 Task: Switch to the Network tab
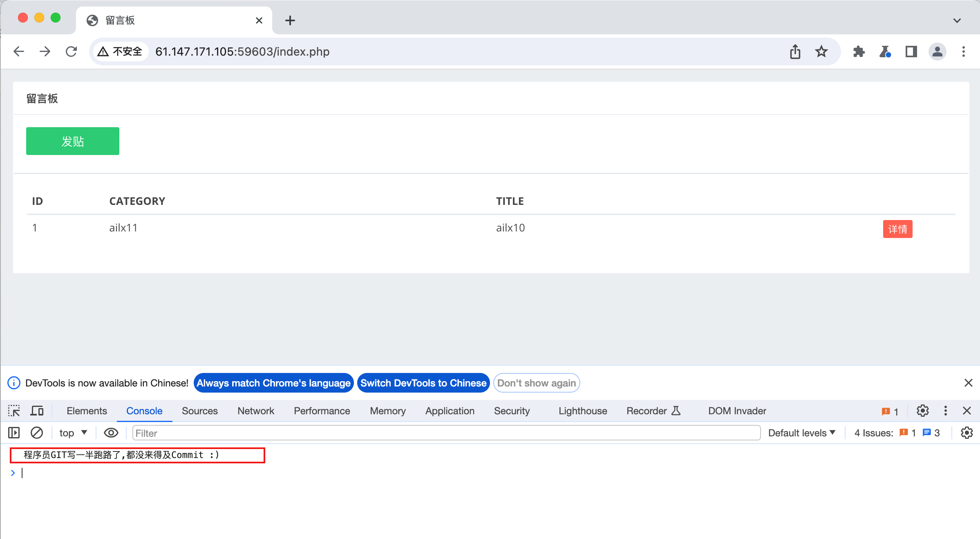pos(256,411)
